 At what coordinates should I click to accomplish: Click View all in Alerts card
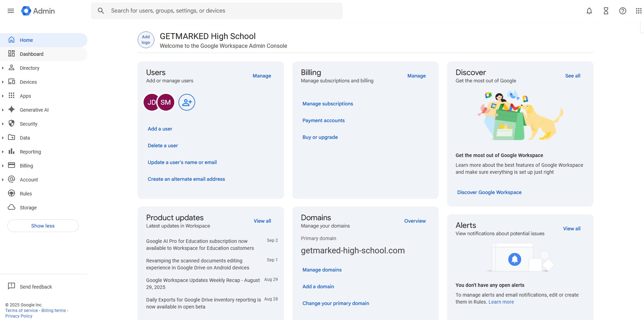[x=572, y=229]
